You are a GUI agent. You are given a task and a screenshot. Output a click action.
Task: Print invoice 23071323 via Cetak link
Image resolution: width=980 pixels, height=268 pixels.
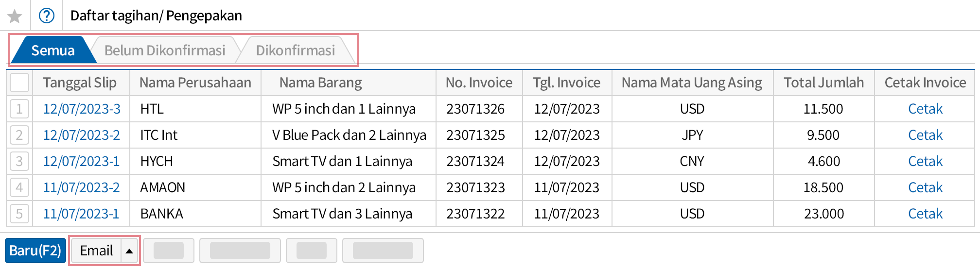925,187
